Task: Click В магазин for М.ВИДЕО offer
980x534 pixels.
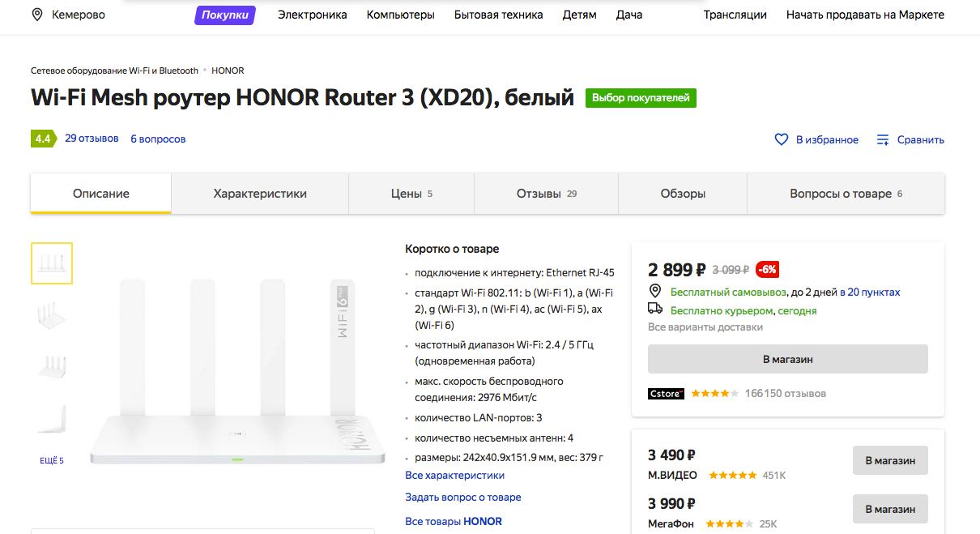Action: (890, 460)
